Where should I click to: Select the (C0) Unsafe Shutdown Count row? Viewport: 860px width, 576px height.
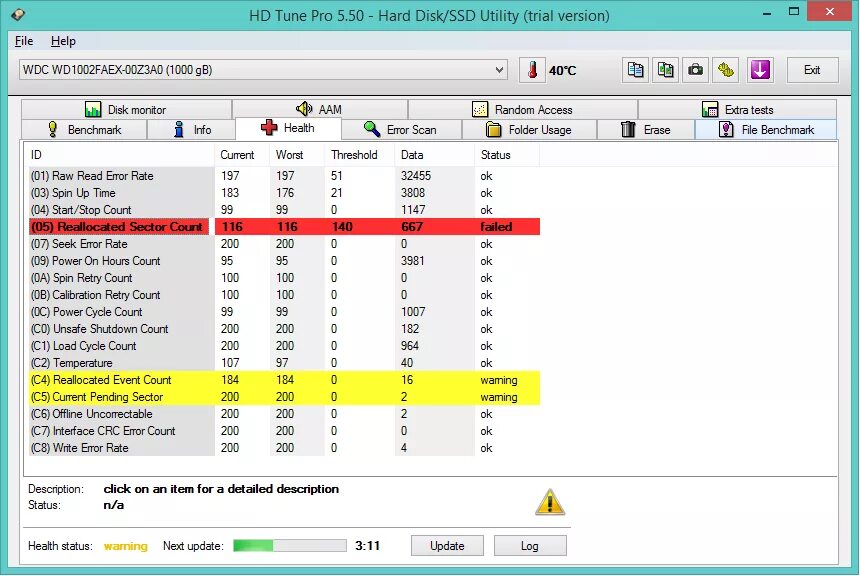click(284, 329)
